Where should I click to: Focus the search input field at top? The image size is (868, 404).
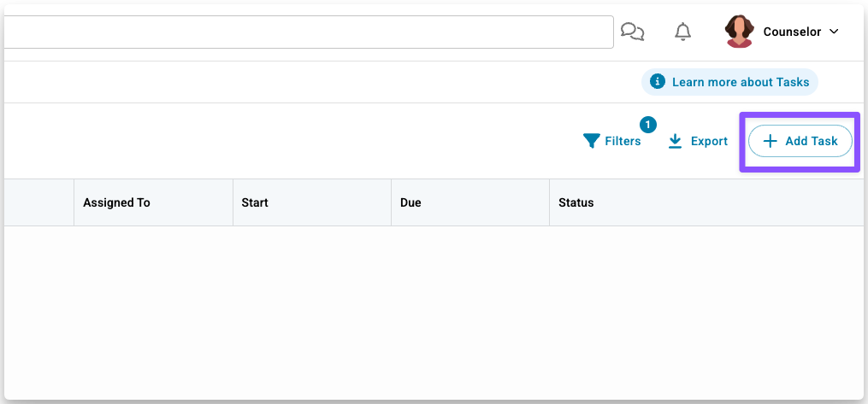pyautogui.click(x=308, y=32)
